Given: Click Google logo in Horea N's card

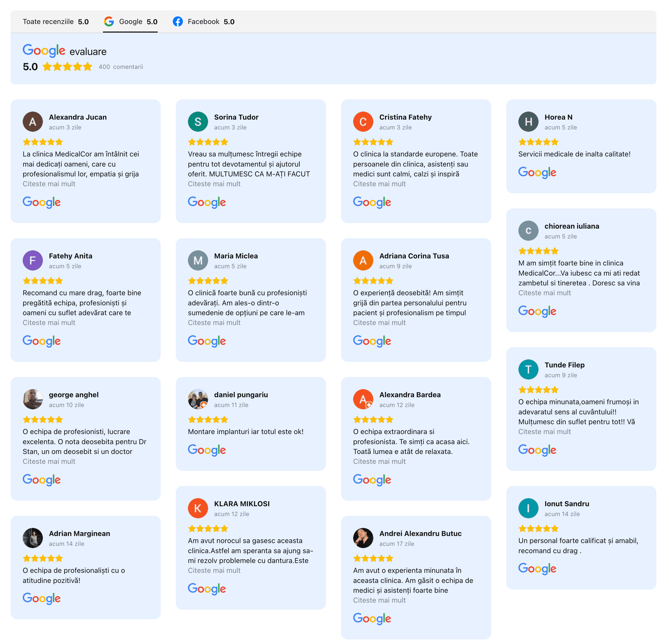Looking at the screenshot, I should click(x=537, y=173).
